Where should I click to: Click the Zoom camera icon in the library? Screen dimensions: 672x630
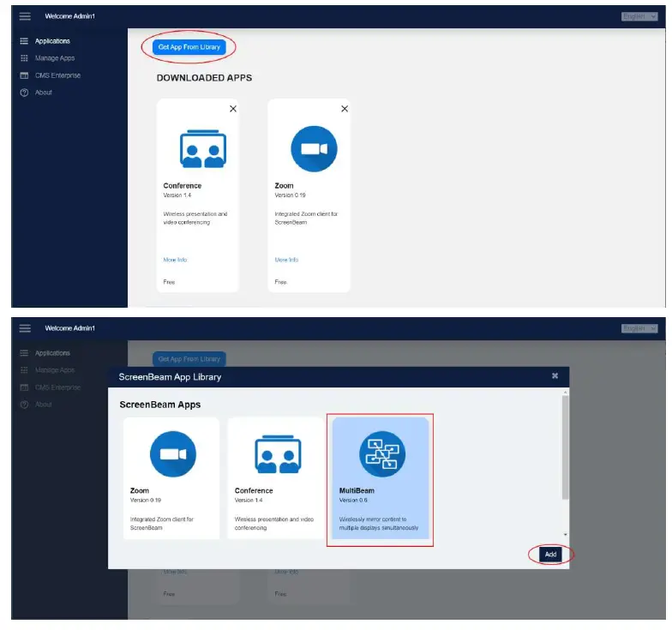coord(173,454)
